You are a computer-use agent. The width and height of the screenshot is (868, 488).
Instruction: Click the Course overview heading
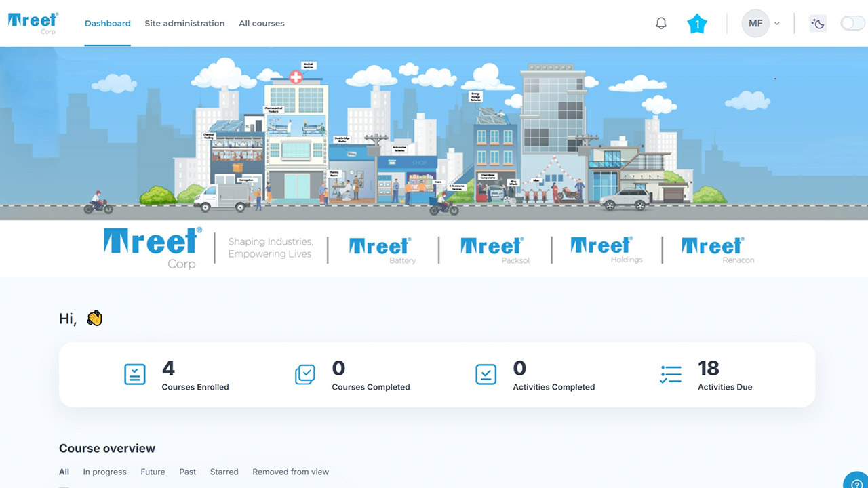[x=107, y=448]
